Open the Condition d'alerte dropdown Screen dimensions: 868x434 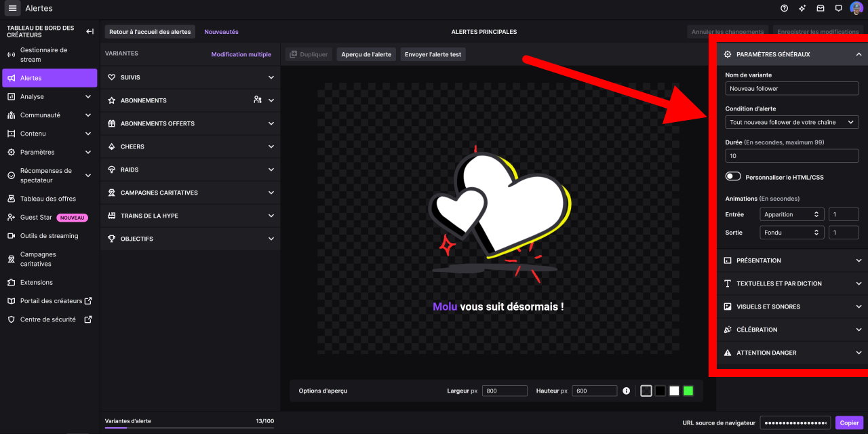pos(791,122)
